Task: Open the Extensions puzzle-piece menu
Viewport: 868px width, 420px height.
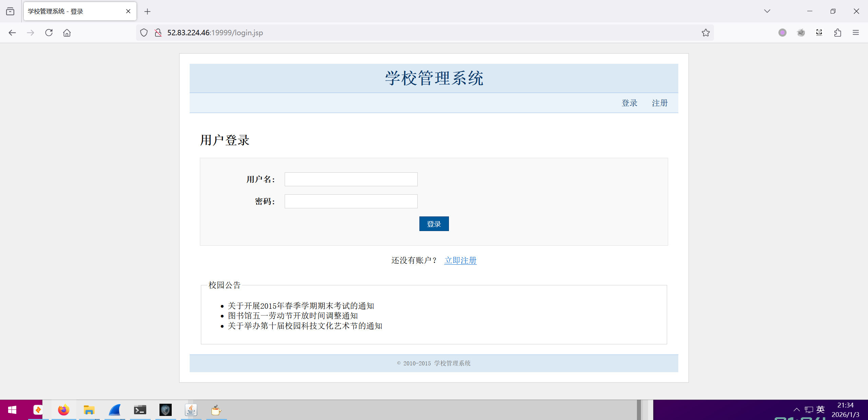Action: point(837,33)
